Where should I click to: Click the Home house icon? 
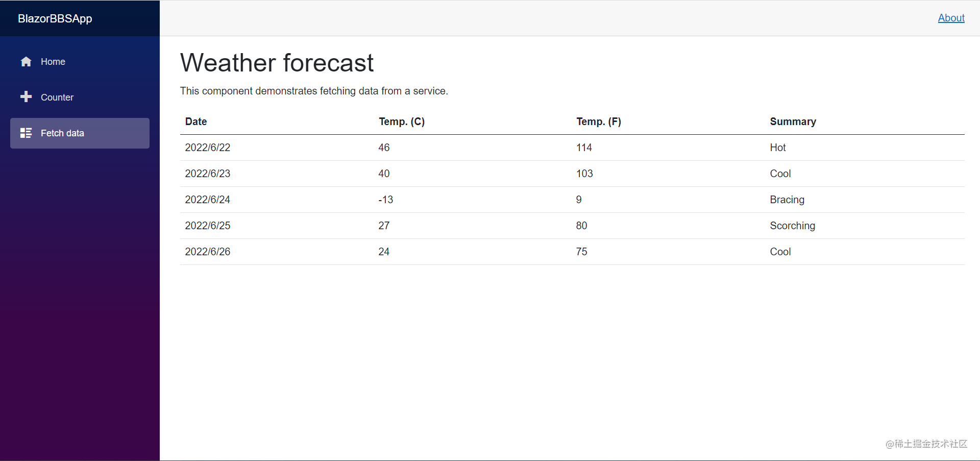coord(26,62)
